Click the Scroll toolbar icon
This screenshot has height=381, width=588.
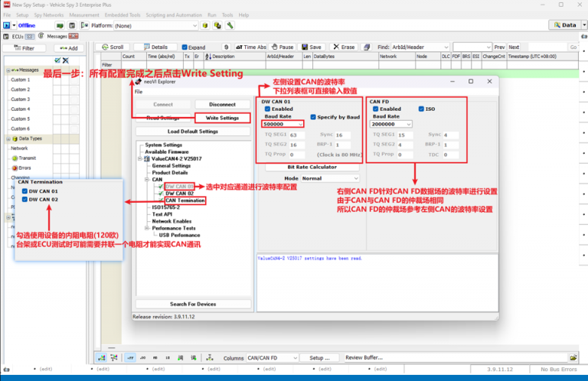(x=104, y=47)
